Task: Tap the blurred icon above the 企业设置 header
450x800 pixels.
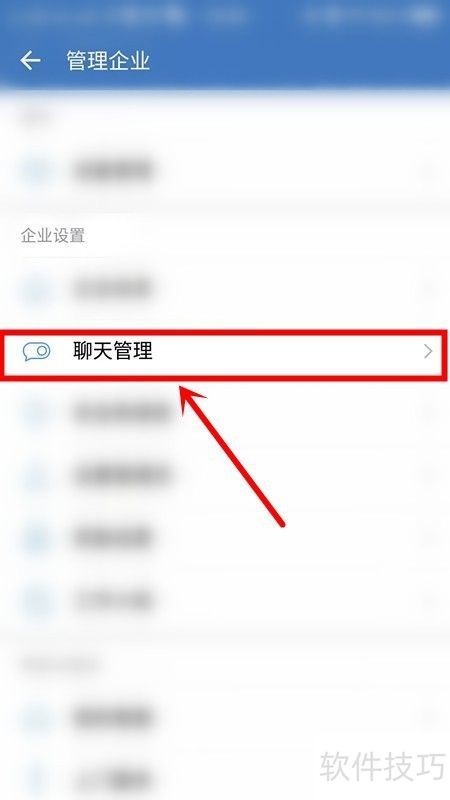Action: click(37, 170)
